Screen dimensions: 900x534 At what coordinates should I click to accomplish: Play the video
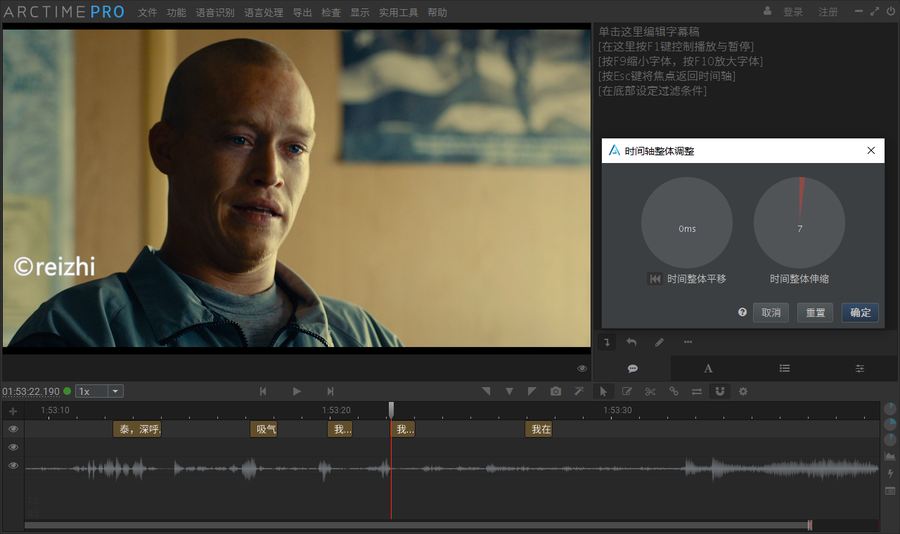click(297, 392)
